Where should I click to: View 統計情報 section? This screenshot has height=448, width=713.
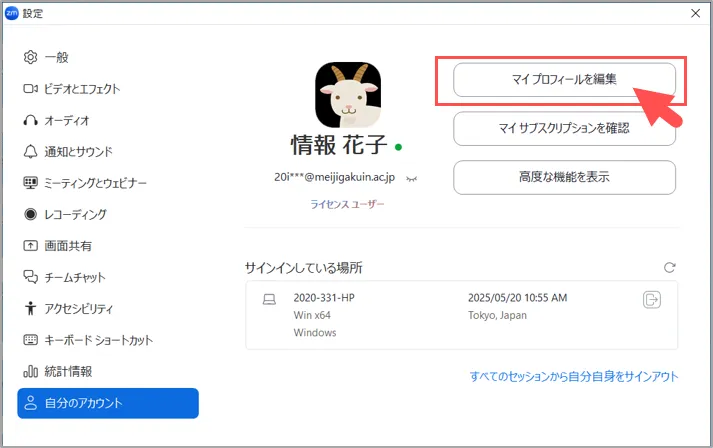[68, 371]
